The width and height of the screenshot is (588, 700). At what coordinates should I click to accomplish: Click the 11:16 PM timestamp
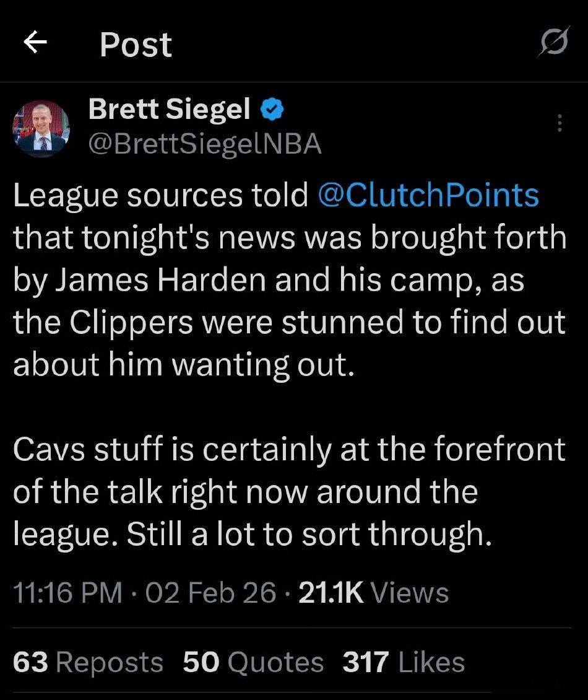(67, 593)
